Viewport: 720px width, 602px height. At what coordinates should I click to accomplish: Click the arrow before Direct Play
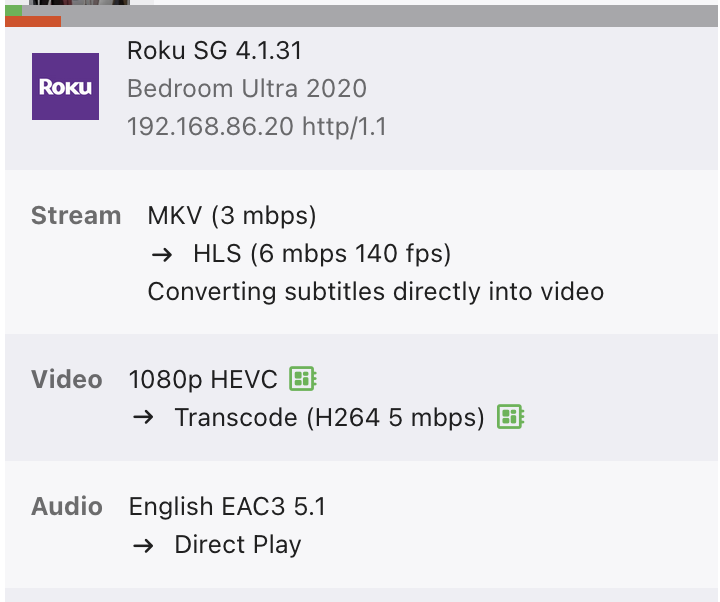[x=143, y=545]
